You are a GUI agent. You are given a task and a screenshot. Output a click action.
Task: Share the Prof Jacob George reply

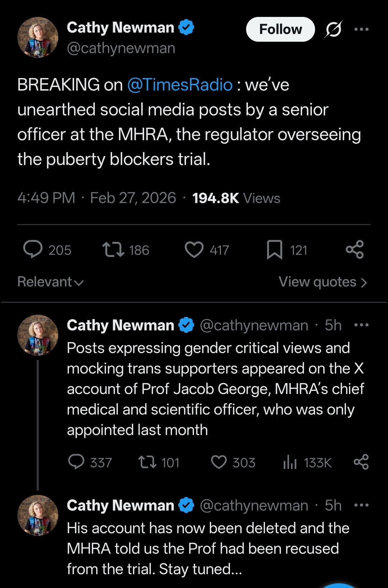point(361,462)
